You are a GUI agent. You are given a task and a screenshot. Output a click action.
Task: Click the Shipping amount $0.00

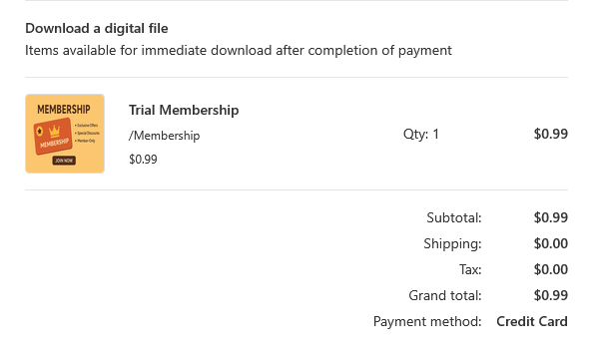[551, 243]
